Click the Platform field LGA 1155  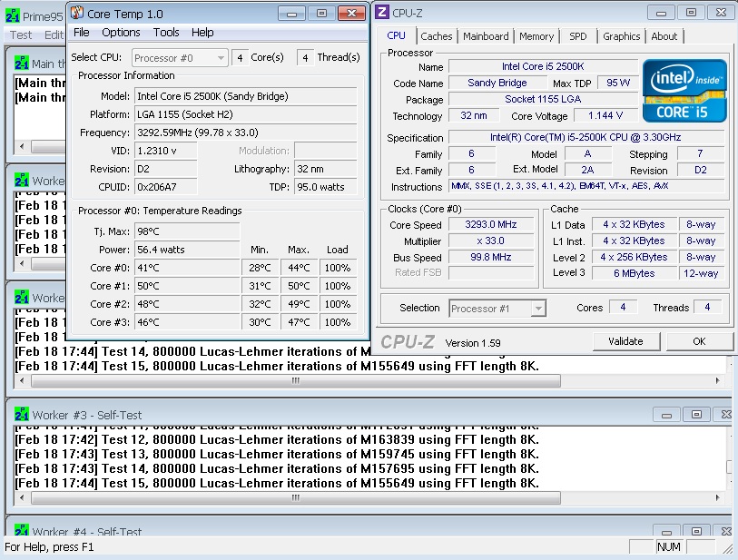coord(246,114)
